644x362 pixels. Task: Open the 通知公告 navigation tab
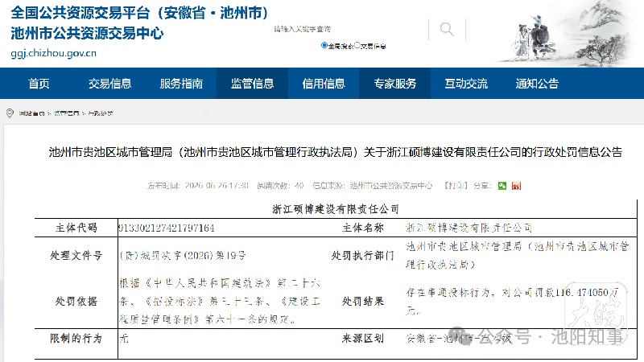coord(537,84)
